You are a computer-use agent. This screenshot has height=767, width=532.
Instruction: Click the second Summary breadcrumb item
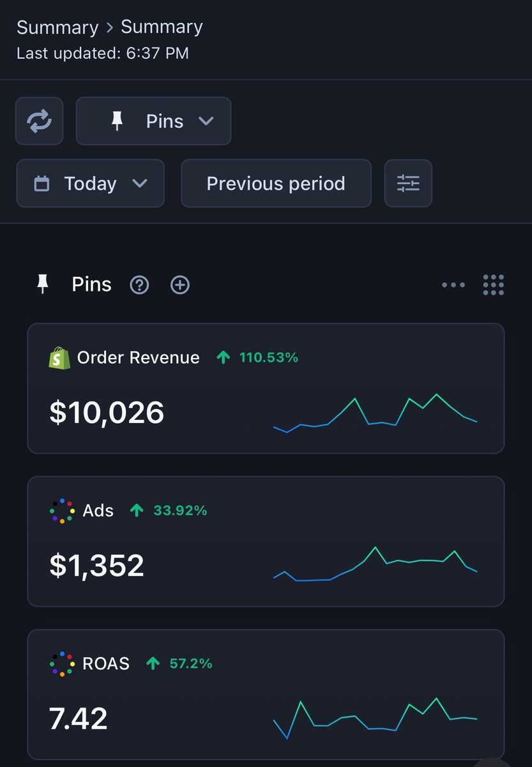click(162, 27)
